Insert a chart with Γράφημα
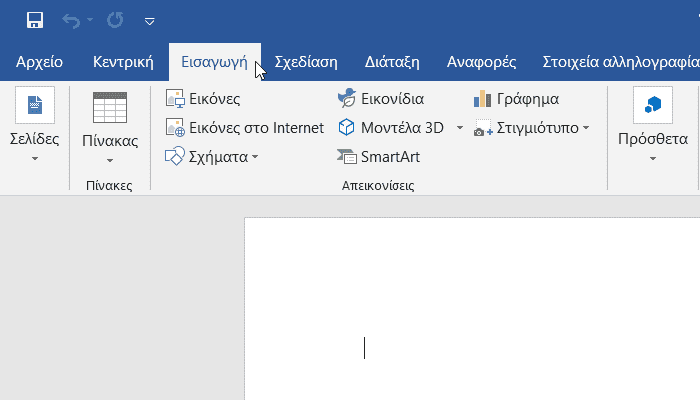Viewport: 700px width, 400px height. [516, 99]
